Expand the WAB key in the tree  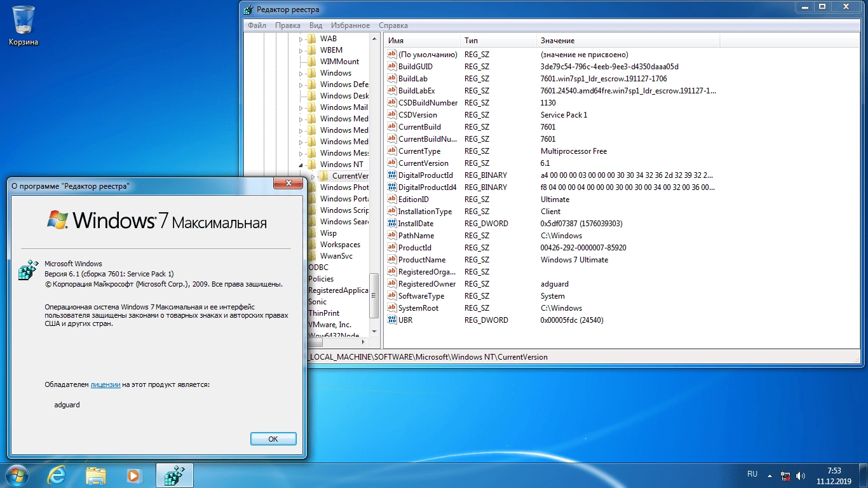click(301, 39)
